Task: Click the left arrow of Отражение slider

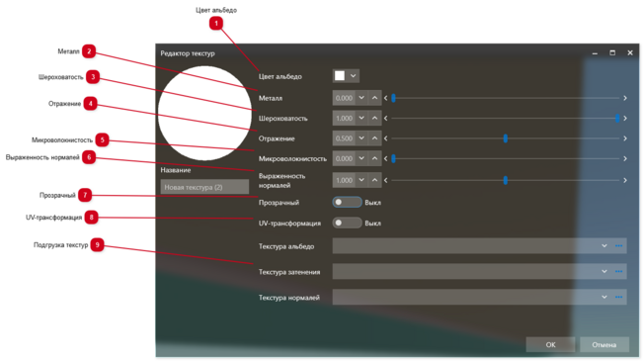Action: tap(385, 138)
